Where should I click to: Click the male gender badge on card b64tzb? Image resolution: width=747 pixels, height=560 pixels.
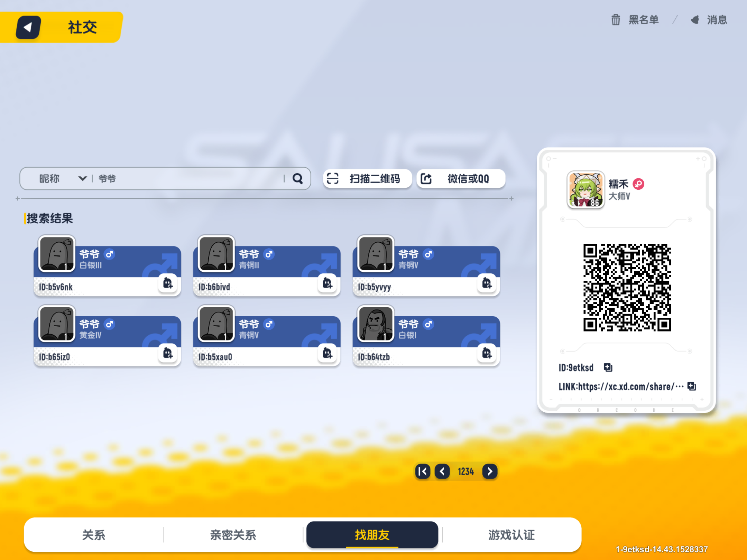(x=428, y=324)
